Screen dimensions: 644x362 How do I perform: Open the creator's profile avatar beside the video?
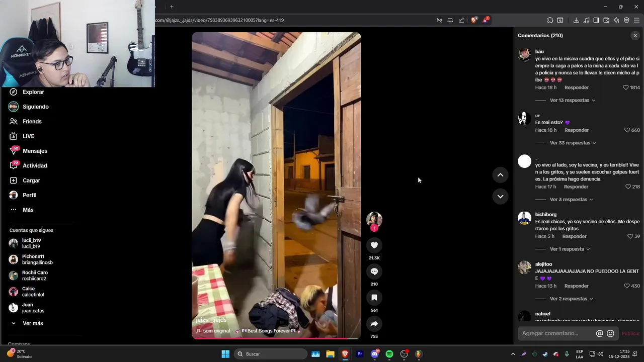(x=374, y=219)
